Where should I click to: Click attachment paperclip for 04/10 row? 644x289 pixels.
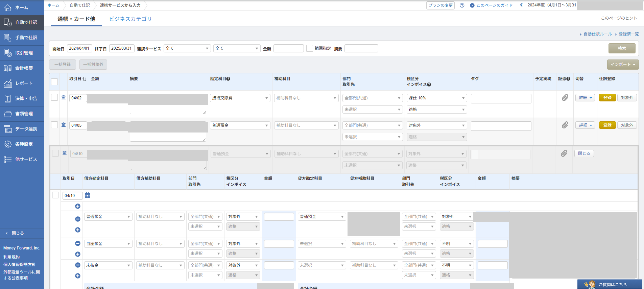pos(564,153)
